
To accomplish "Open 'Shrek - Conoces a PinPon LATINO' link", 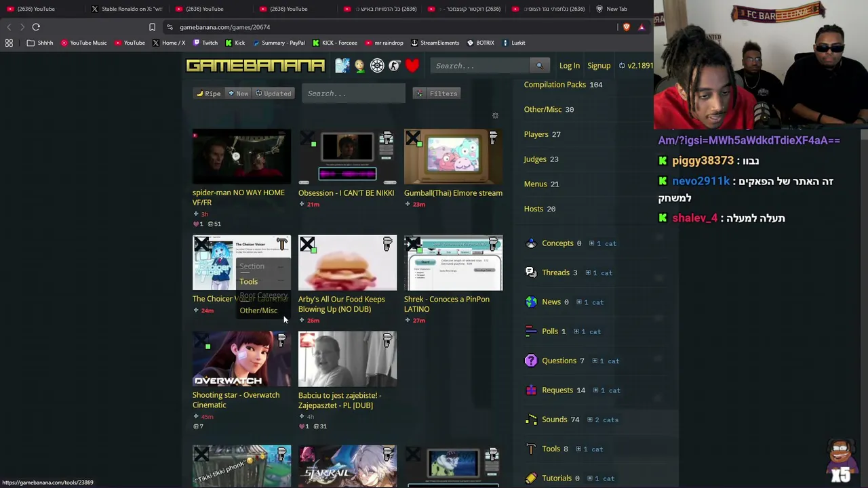I will (x=447, y=304).
